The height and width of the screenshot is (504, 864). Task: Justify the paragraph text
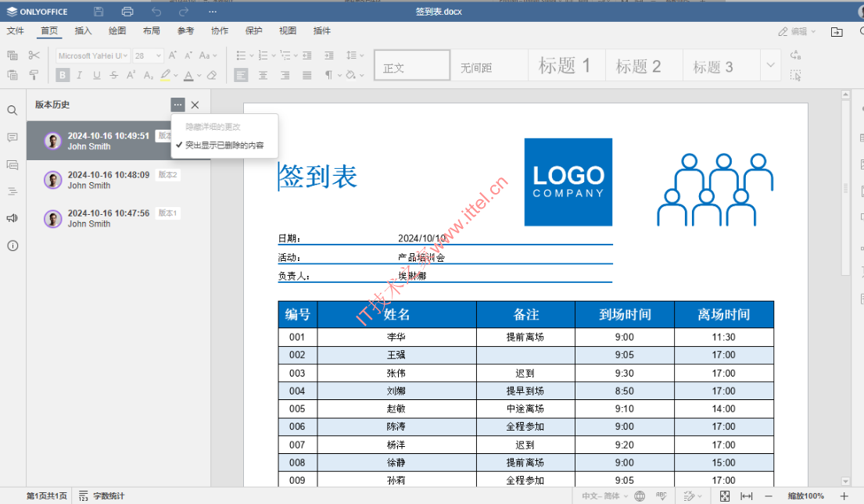click(307, 75)
